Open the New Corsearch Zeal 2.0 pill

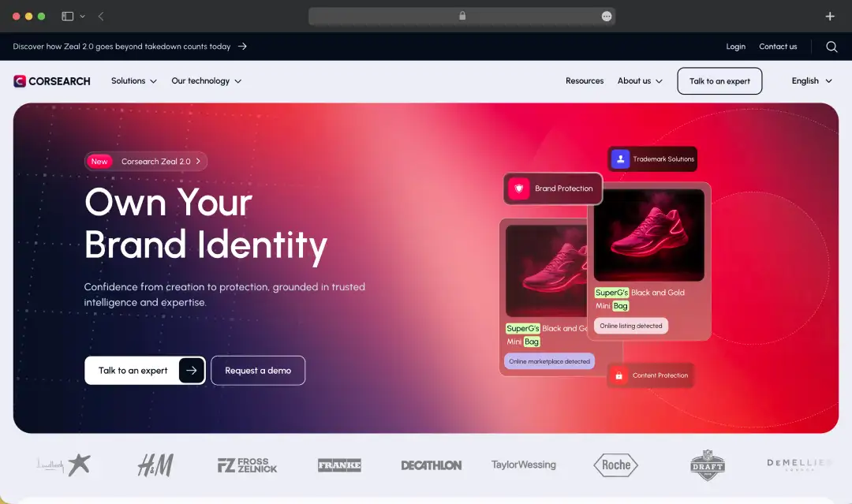[146, 162]
